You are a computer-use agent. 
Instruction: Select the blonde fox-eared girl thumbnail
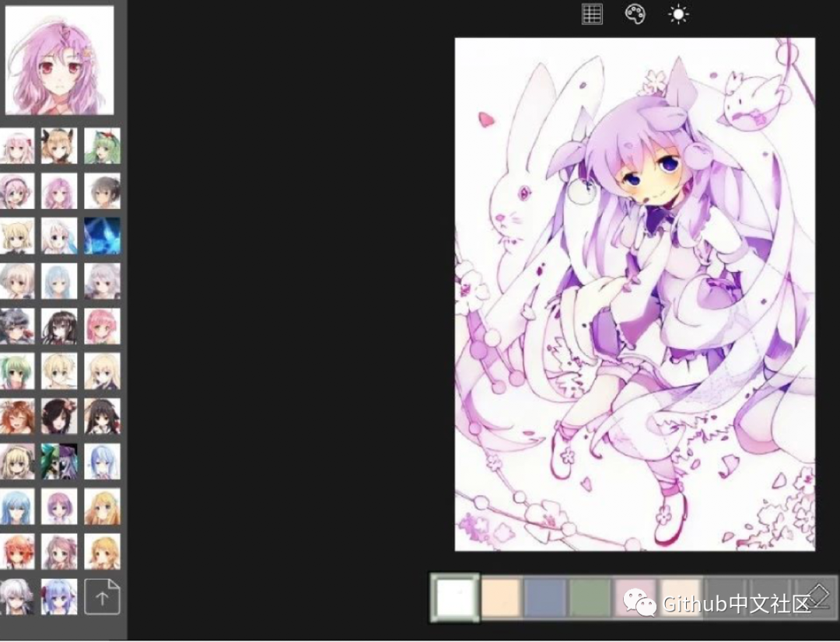pos(17,236)
